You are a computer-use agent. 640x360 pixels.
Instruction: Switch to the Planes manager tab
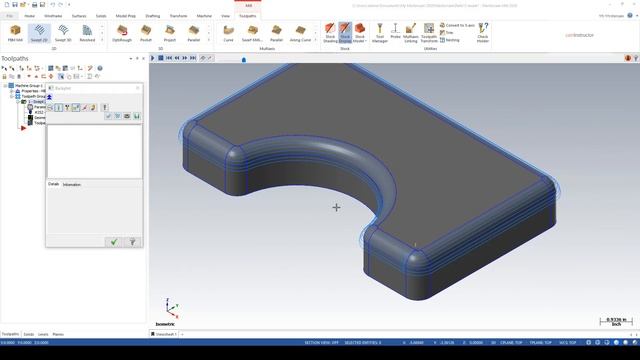pos(58,334)
